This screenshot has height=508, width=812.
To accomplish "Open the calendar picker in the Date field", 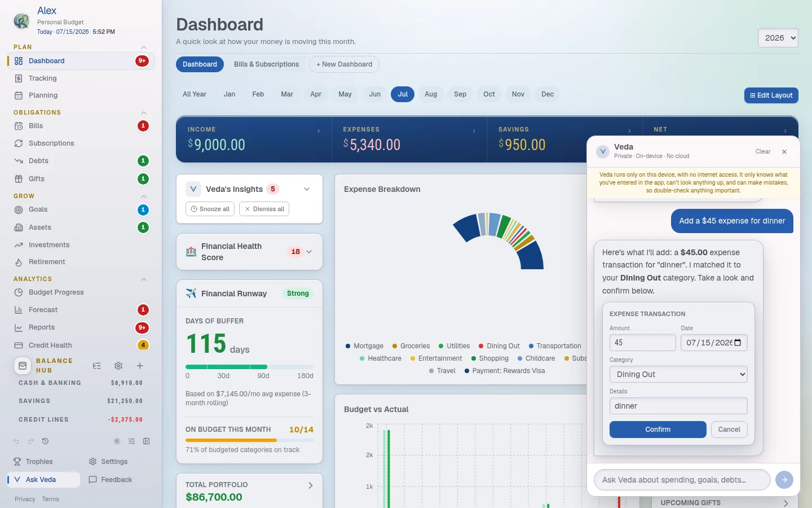I will tap(738, 343).
